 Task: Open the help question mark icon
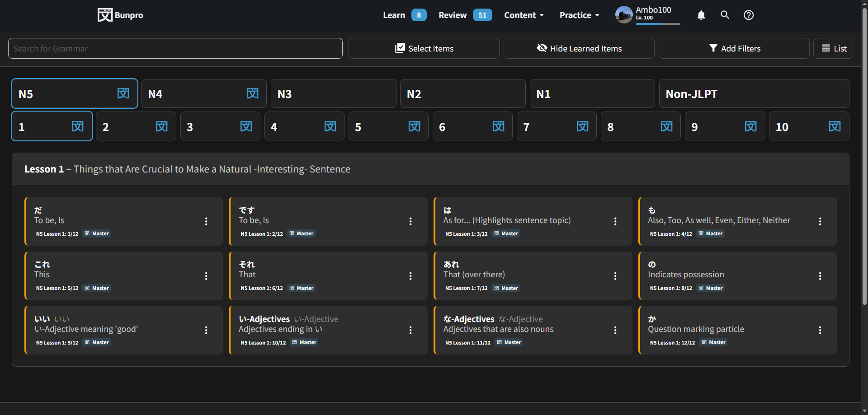click(x=749, y=15)
